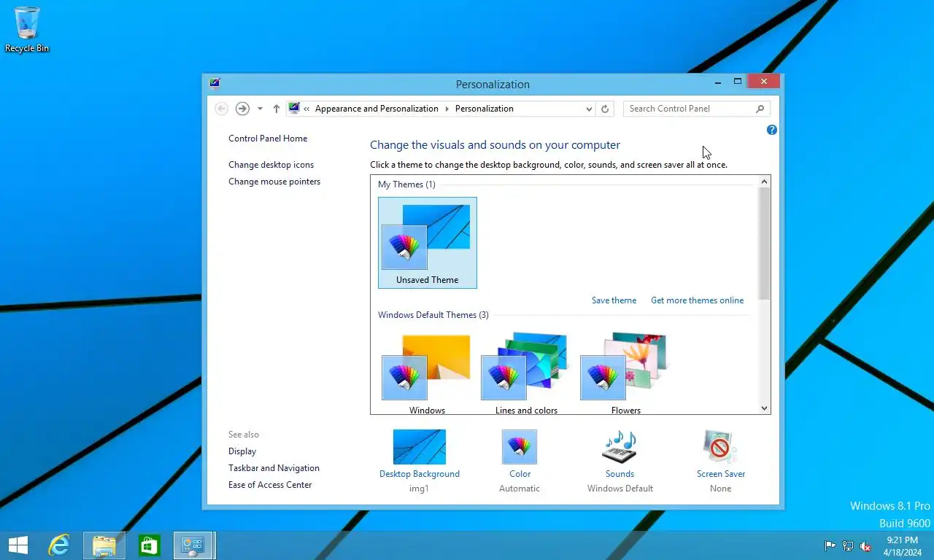
Task: Expand the breadcrumb chevron after Appearance and Personalization
Action: click(x=447, y=109)
